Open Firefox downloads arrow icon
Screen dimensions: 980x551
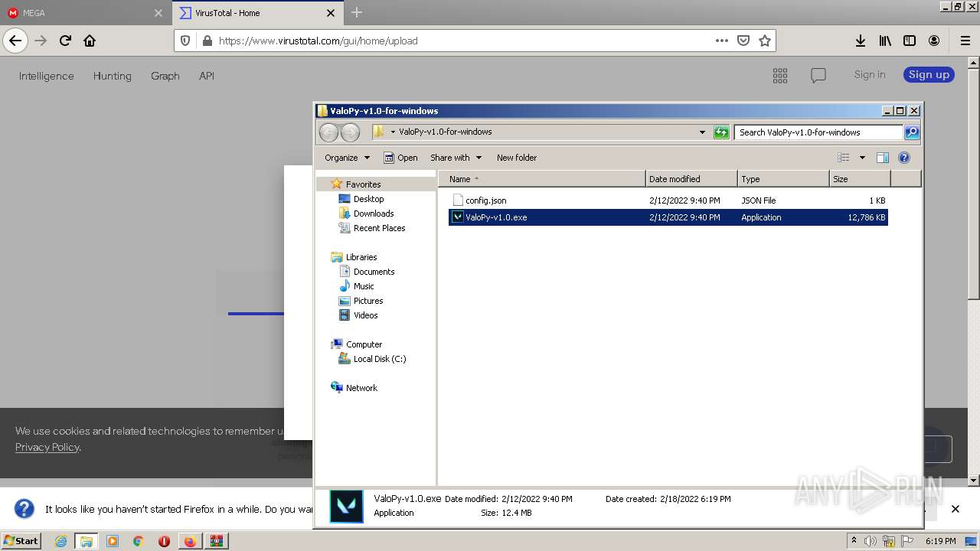pos(861,41)
